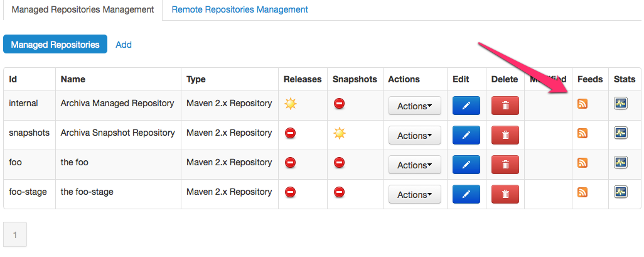This screenshot has height=257, width=644.
Task: Open Actions dropdown for foo-stage repository
Action: tap(414, 194)
